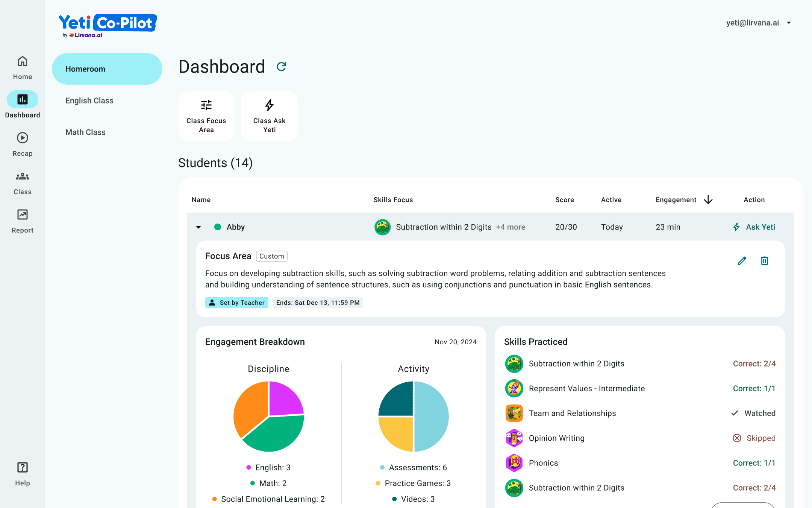Select the Math Class tab
The width and height of the screenshot is (812, 508).
click(x=85, y=132)
